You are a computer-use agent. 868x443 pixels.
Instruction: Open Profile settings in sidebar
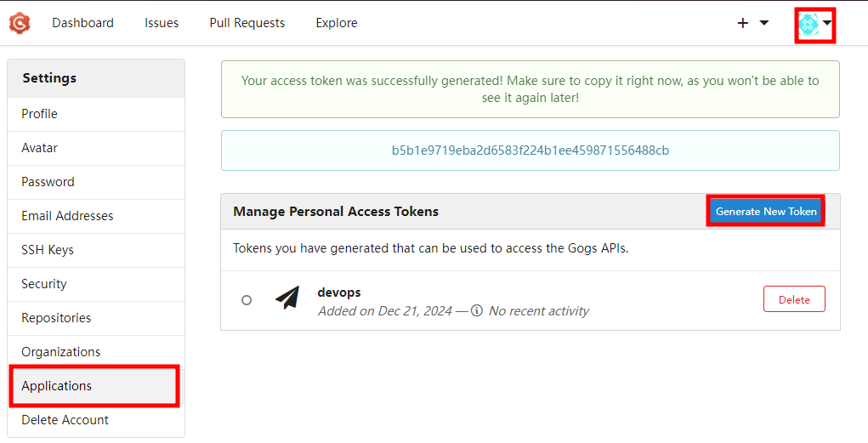[x=96, y=114]
